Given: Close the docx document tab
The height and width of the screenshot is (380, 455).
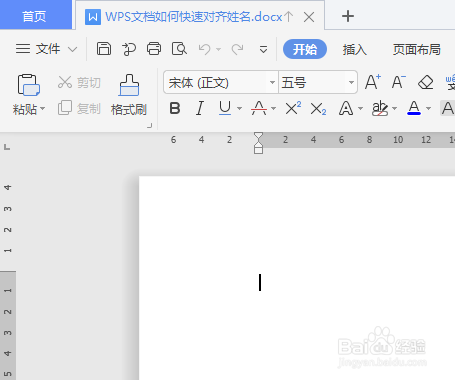Looking at the screenshot, I should [x=309, y=17].
